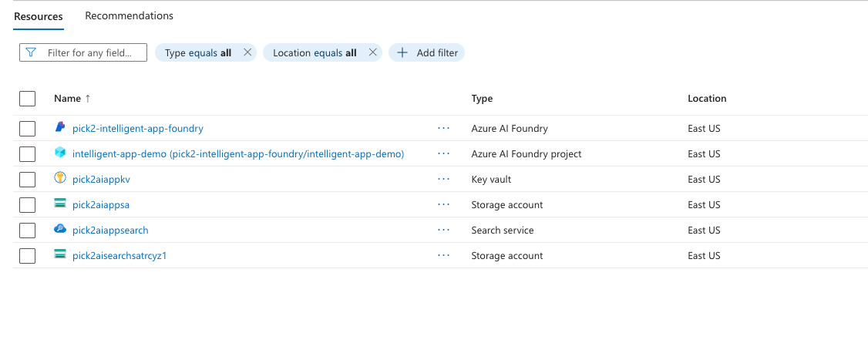Open the ellipsis menu for pick2aiappsa
This screenshot has height=340, width=868.
443,205
